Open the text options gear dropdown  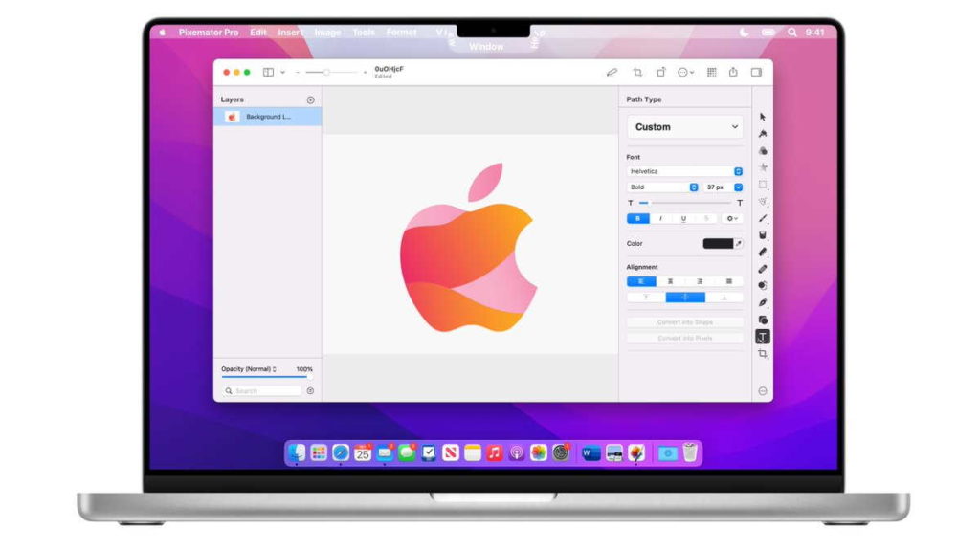pos(732,219)
